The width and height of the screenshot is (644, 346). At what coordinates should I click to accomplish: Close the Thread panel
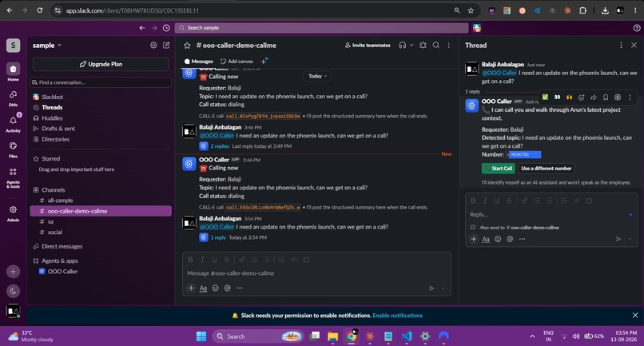[x=634, y=46]
